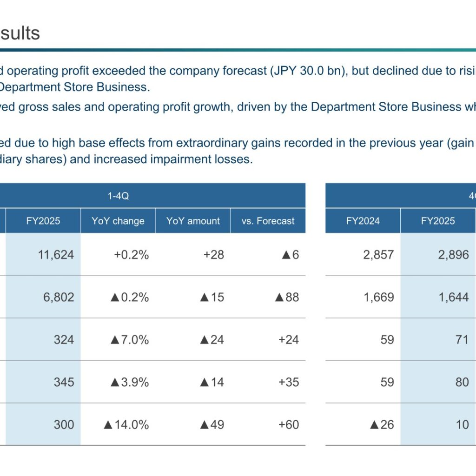The height and width of the screenshot is (476, 476).
Task: Select the value 1,669
Action: click(379, 297)
